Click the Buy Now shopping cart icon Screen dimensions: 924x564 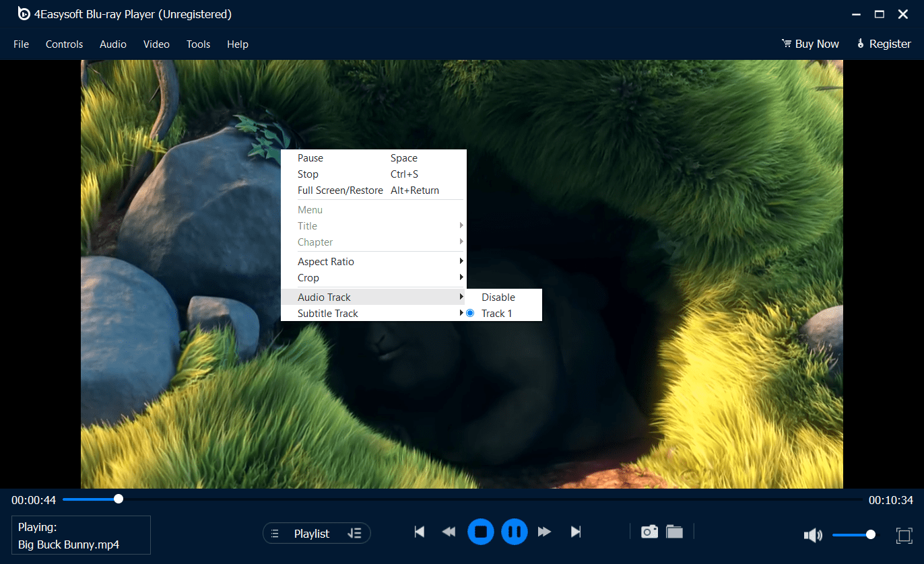click(786, 44)
